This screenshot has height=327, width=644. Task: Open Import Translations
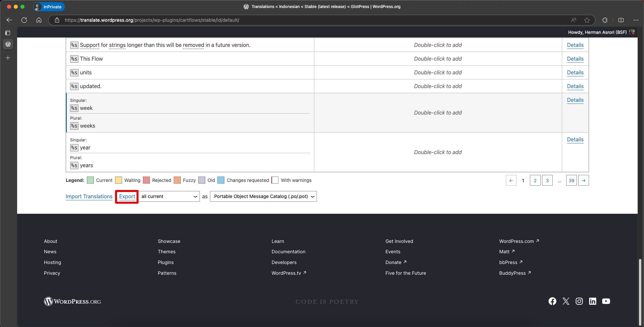pos(89,196)
